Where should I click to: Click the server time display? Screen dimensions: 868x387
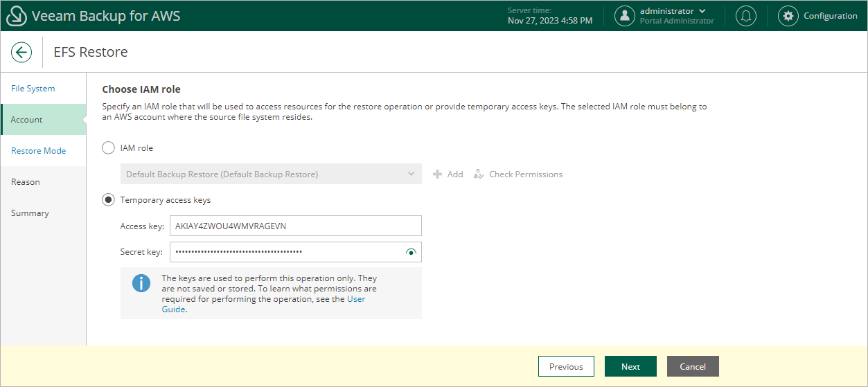[x=550, y=16]
